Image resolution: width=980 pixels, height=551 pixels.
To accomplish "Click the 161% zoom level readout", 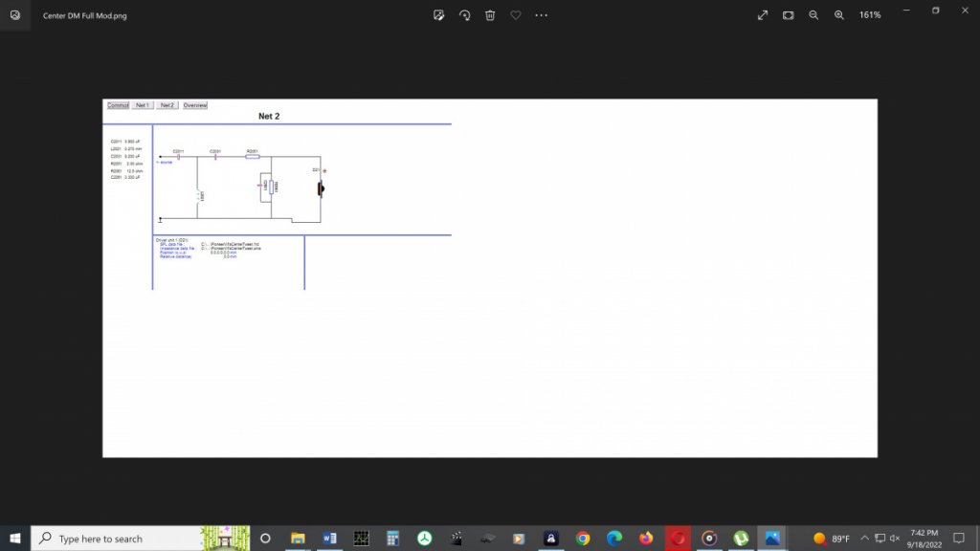I will pyautogui.click(x=870, y=15).
